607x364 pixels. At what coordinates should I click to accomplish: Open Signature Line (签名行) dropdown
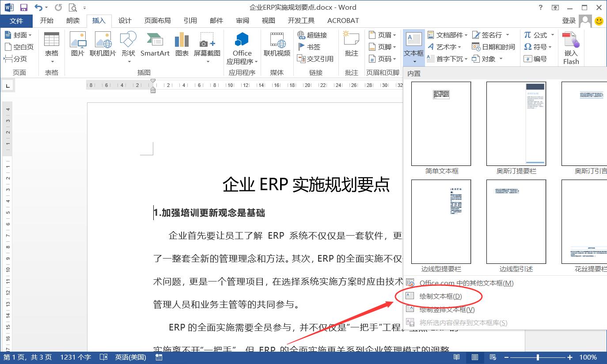coord(490,35)
